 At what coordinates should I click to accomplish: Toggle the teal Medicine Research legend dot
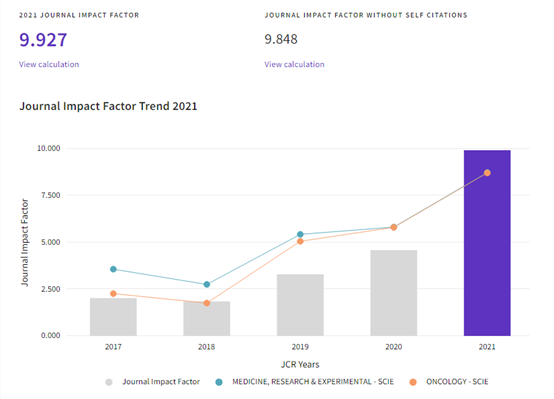click(x=219, y=382)
